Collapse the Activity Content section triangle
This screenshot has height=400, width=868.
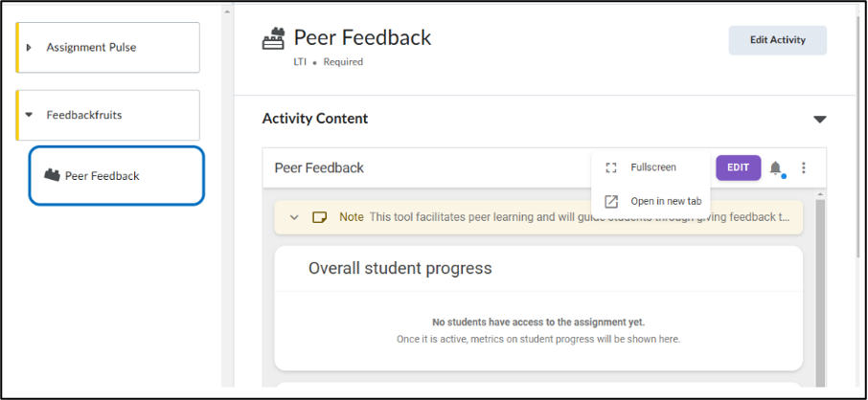click(x=820, y=119)
